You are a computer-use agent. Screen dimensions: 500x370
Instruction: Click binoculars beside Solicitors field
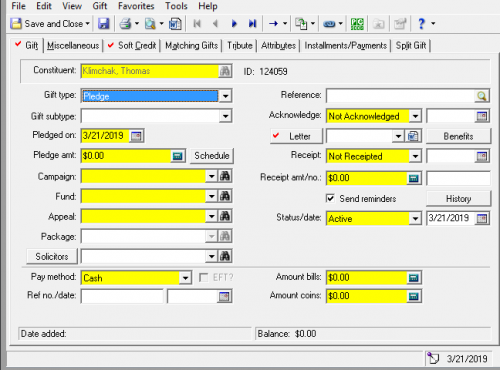[225, 256]
